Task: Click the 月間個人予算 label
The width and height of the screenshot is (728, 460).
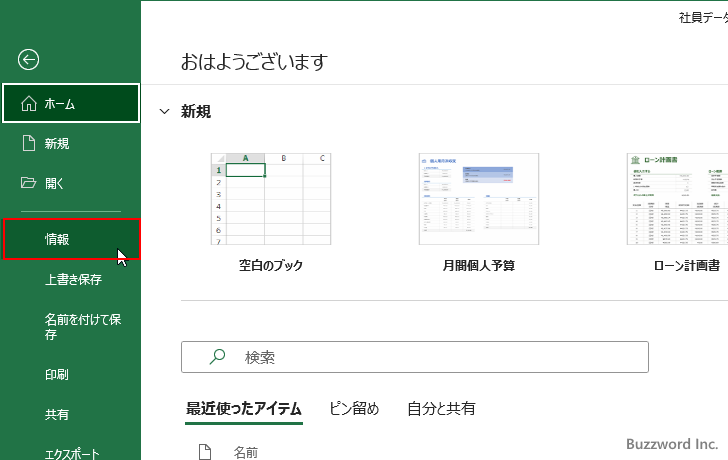Action: point(479,266)
